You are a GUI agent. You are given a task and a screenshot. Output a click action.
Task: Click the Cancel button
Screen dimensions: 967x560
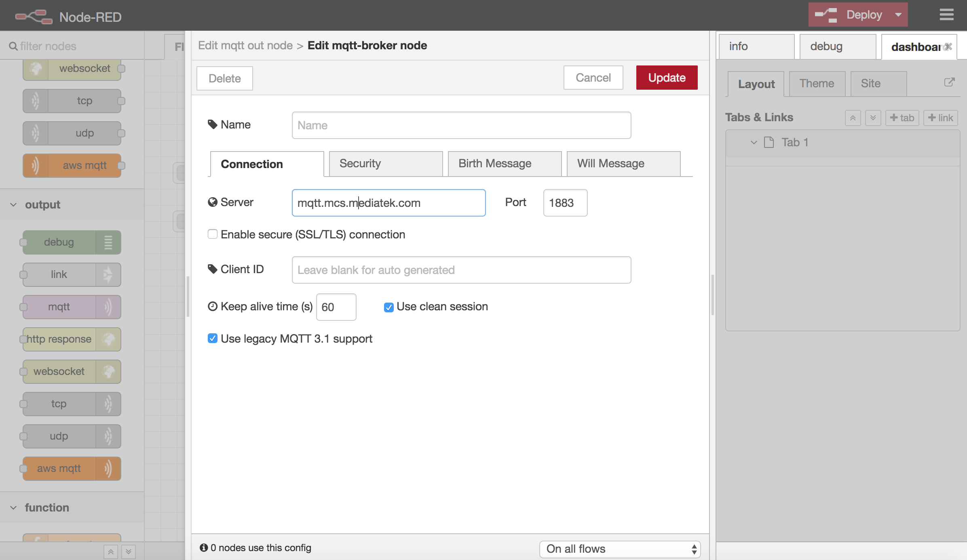coord(593,78)
